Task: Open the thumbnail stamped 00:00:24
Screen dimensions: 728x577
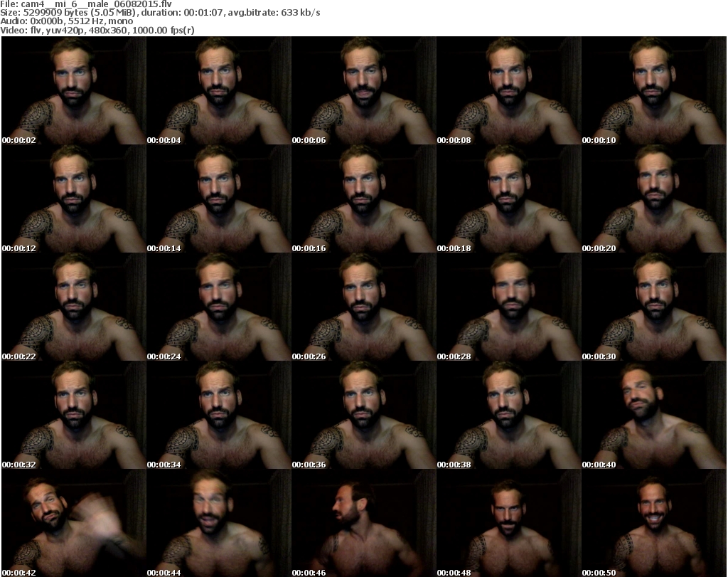Action: pyautogui.click(x=219, y=307)
